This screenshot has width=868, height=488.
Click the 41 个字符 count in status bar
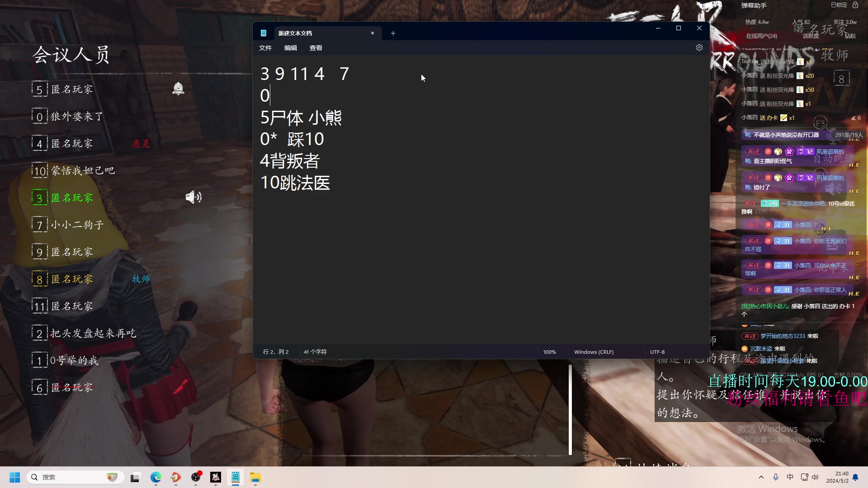click(315, 352)
